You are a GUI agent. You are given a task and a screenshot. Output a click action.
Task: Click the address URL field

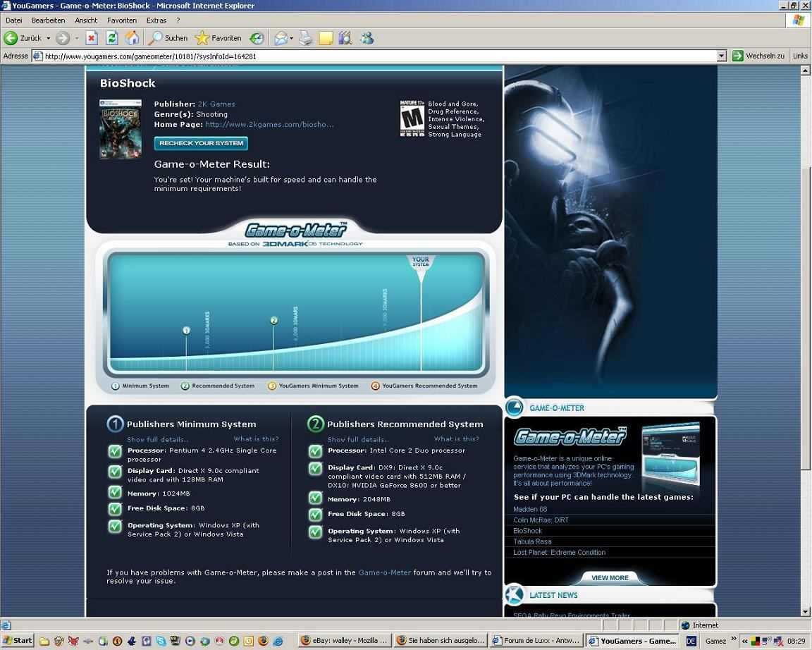coord(380,56)
